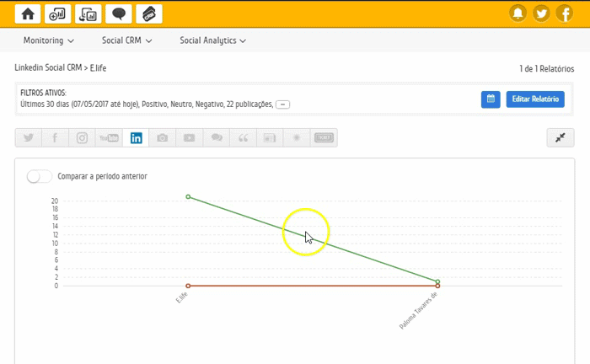This screenshot has height=364, width=590.
Task: Click the Editar Relatório button
Action: pyautogui.click(x=534, y=99)
